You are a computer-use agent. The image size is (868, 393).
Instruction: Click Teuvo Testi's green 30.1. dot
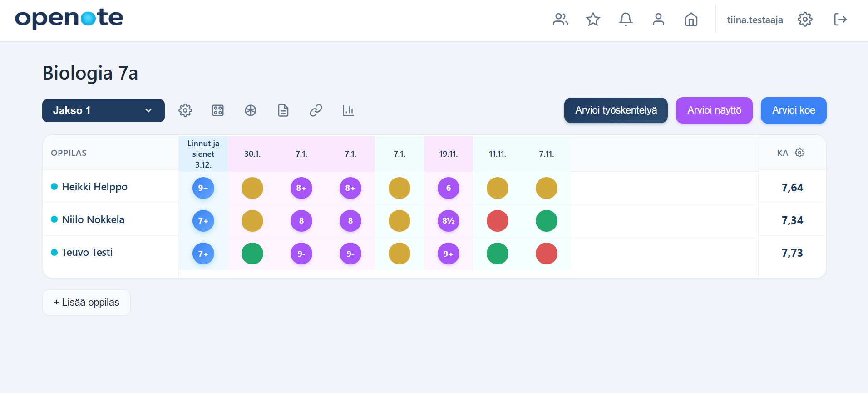252,254
